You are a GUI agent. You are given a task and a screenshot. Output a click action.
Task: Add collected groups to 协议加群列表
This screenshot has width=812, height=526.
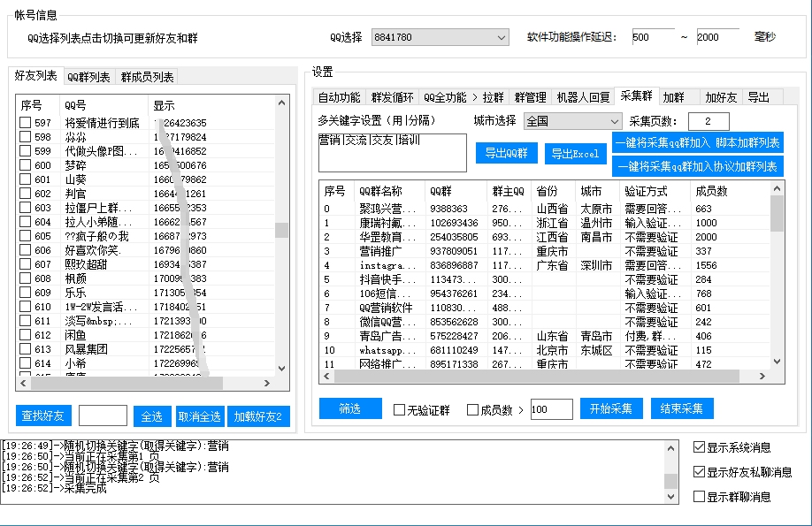[698, 166]
